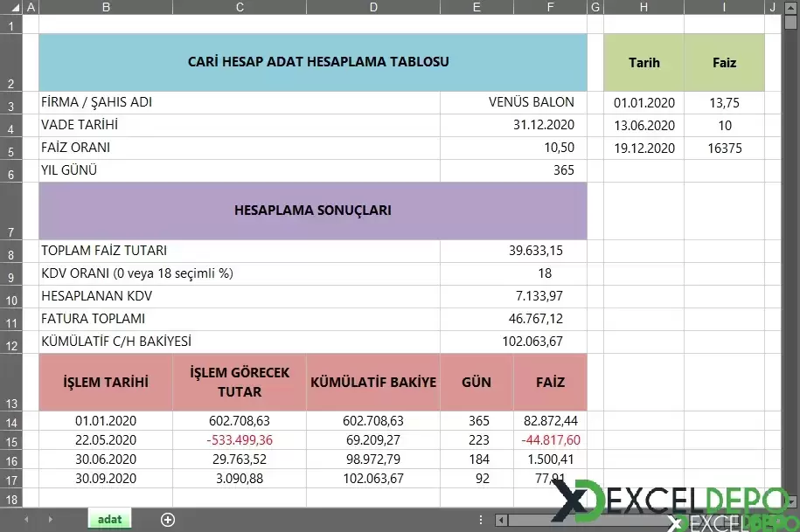Open the adat sheet tab
Viewport: 800px width, 532px height.
click(109, 520)
